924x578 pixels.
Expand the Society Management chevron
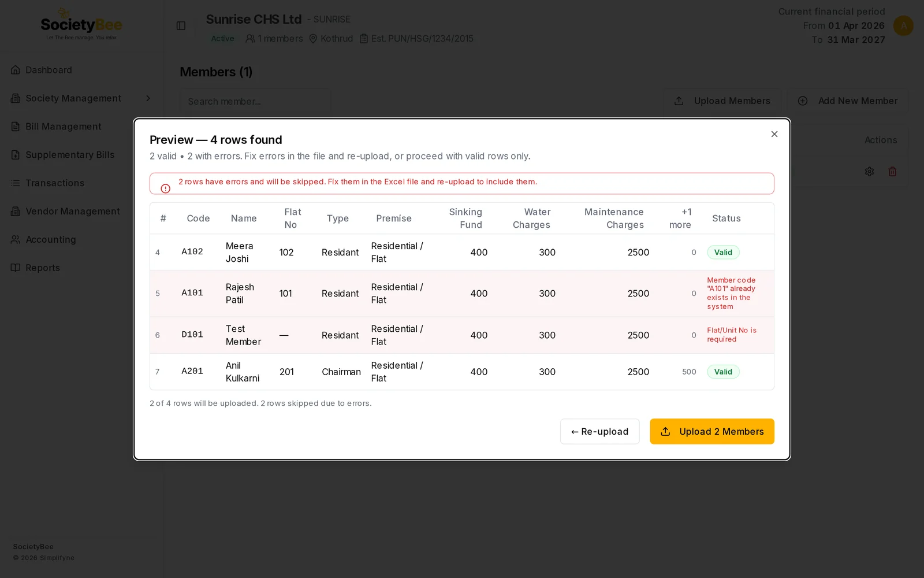[x=148, y=98]
